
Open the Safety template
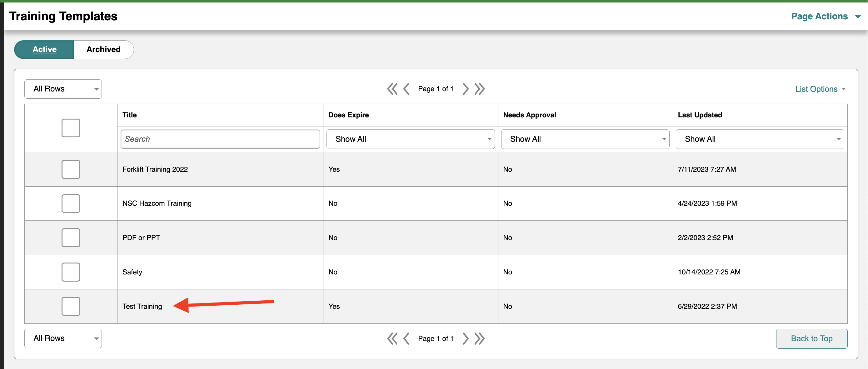132,272
